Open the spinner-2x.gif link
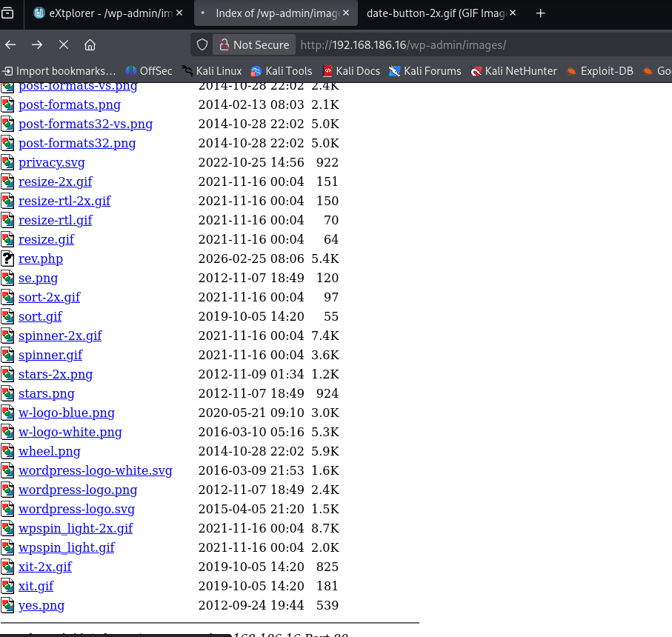The width and height of the screenshot is (672, 637). click(x=60, y=336)
